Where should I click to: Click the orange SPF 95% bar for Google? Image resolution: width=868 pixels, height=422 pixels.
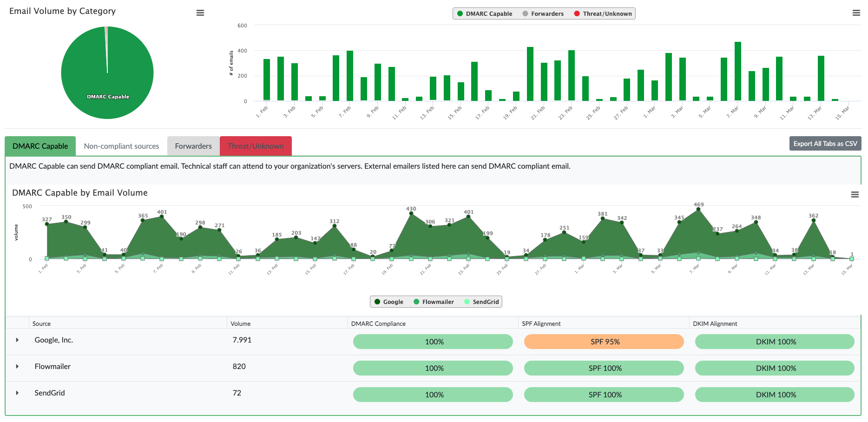pos(603,342)
